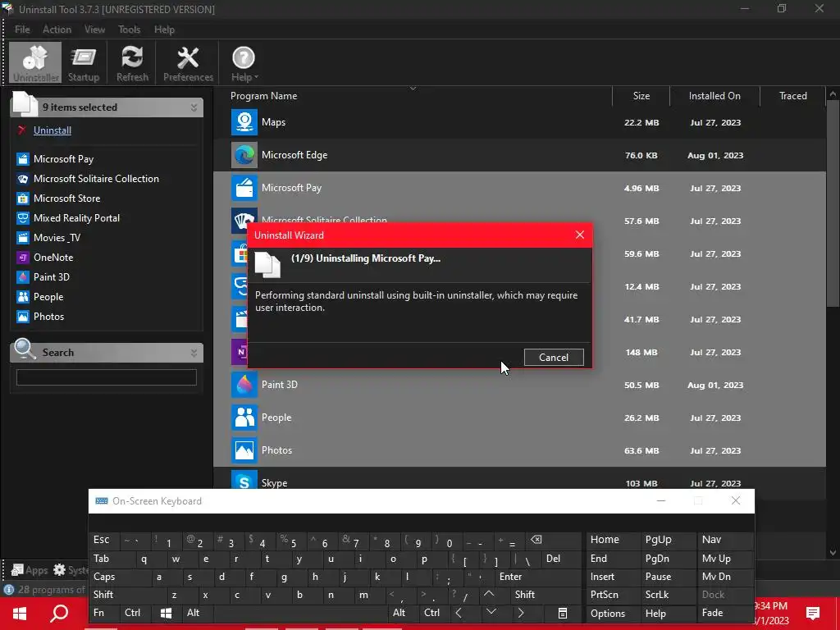The image size is (840, 630).
Task: Click the Tab key on On-Screen Keyboard
Action: (109, 559)
